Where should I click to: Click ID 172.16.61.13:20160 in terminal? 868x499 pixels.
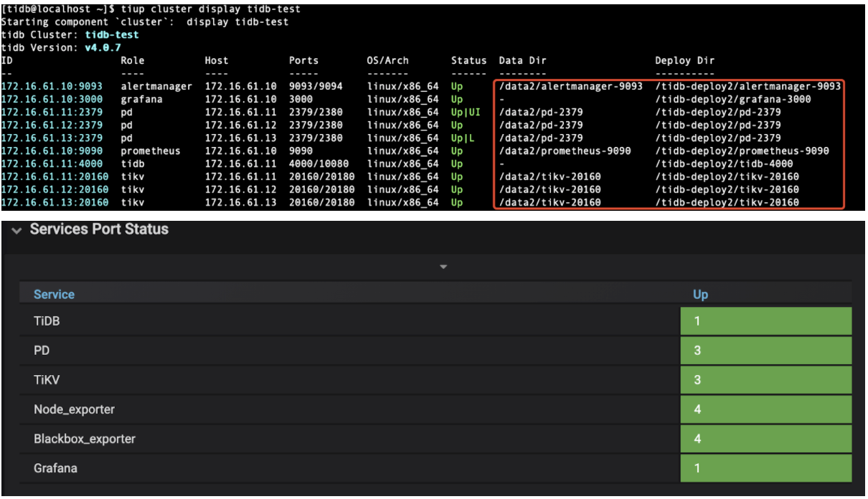(x=55, y=202)
